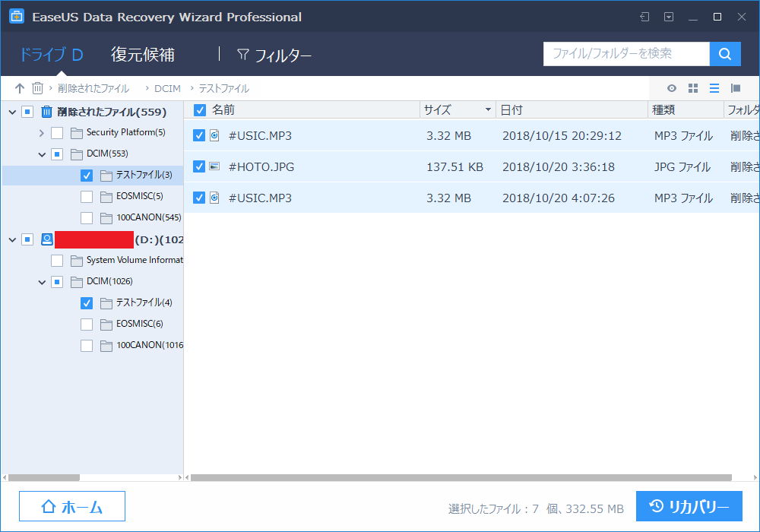Click the DCIM(553) folder icon
This screenshot has width=760, height=532.
[x=76, y=154]
